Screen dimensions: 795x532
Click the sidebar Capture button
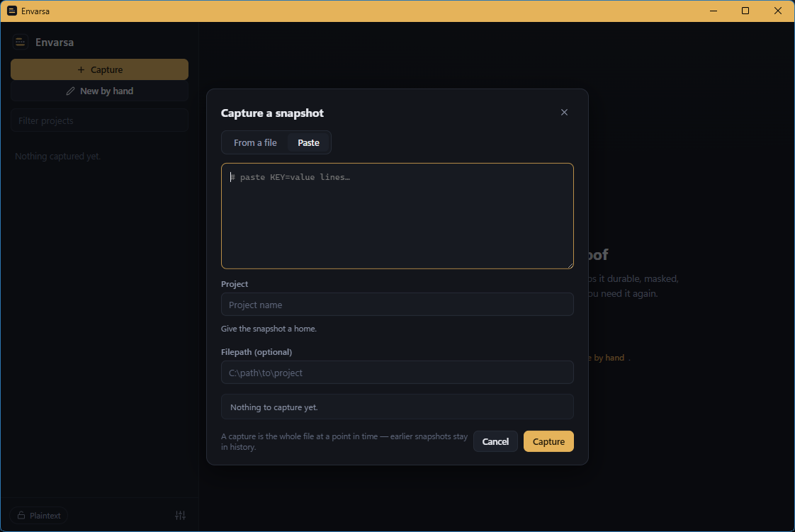coord(99,69)
